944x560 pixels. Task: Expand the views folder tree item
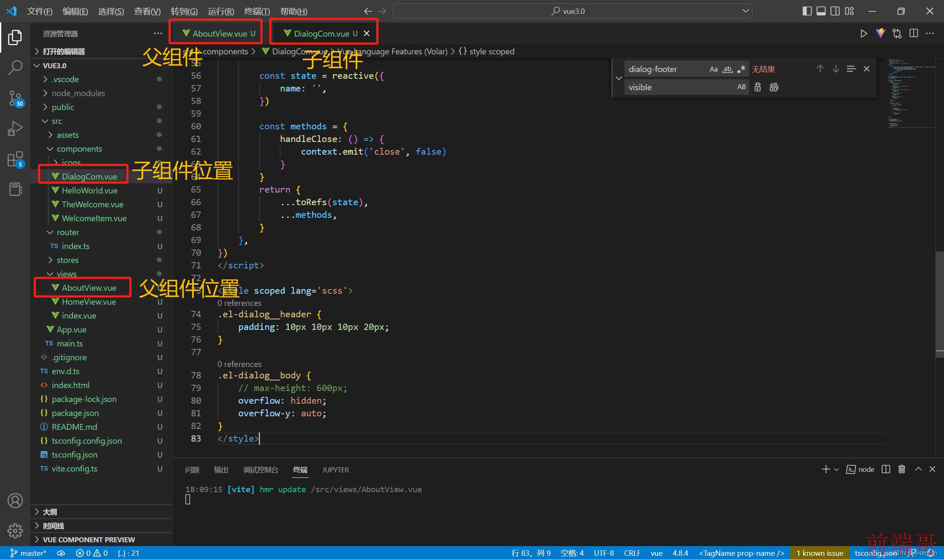(52, 273)
